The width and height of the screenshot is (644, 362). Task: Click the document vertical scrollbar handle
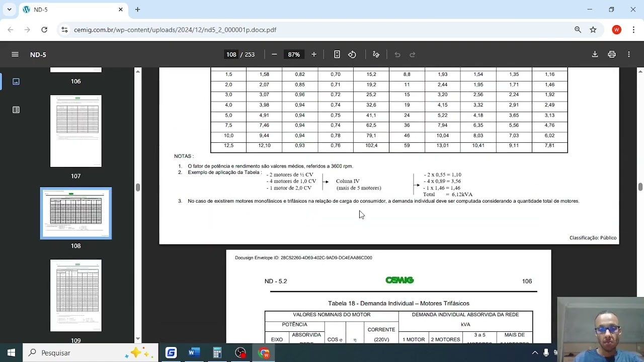(640, 187)
